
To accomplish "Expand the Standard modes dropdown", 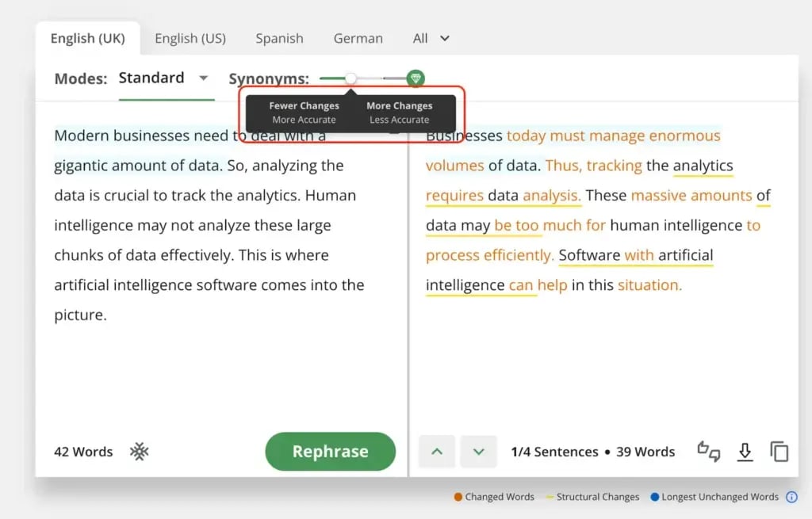I will [x=203, y=78].
